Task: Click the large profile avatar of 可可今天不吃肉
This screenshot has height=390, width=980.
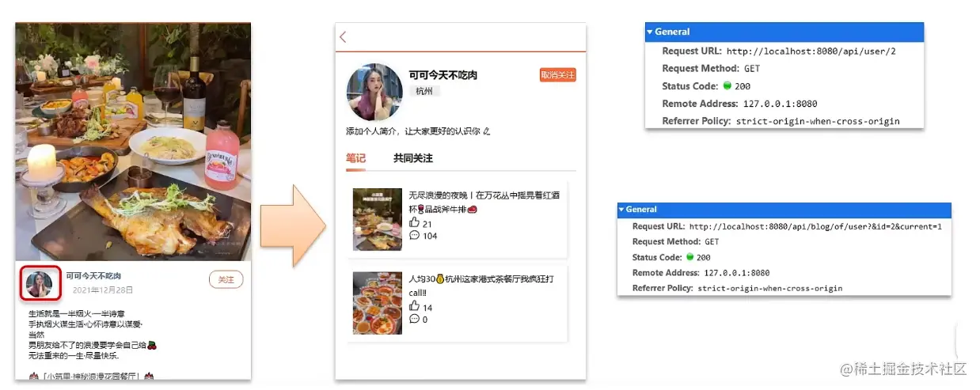Action: (x=374, y=93)
